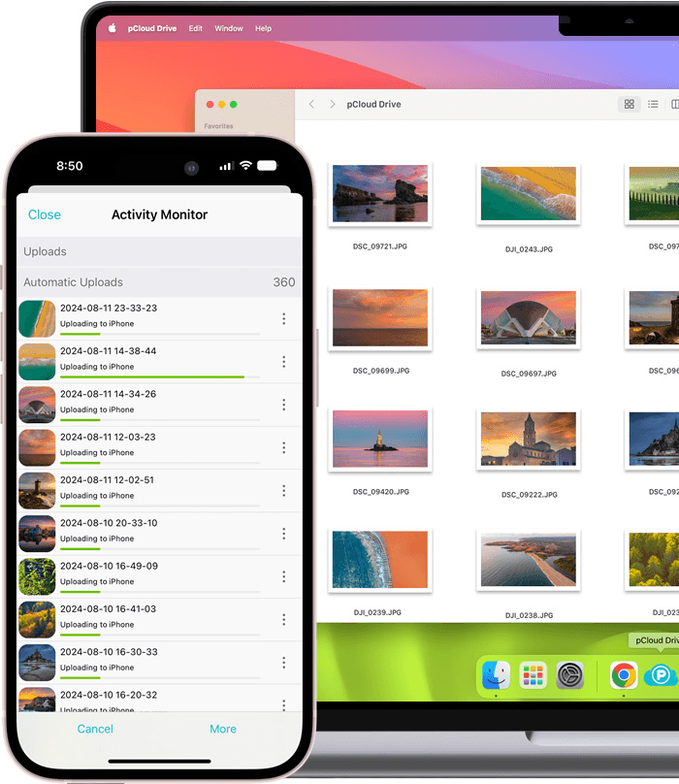This screenshot has height=784, width=679.
Task: Show three-dot menu for upload 2024-08-10 16-49-09
Action: tap(283, 576)
